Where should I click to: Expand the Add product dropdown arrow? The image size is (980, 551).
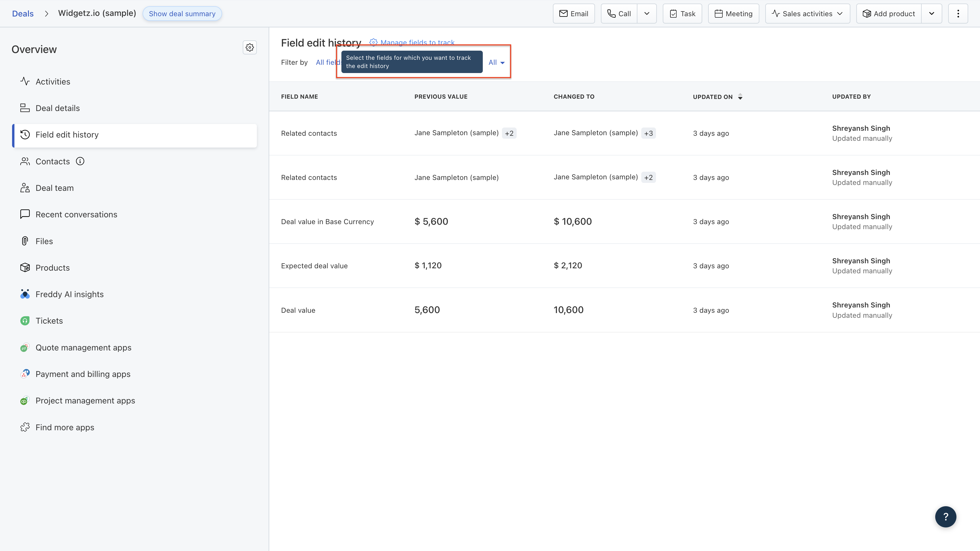pos(931,14)
